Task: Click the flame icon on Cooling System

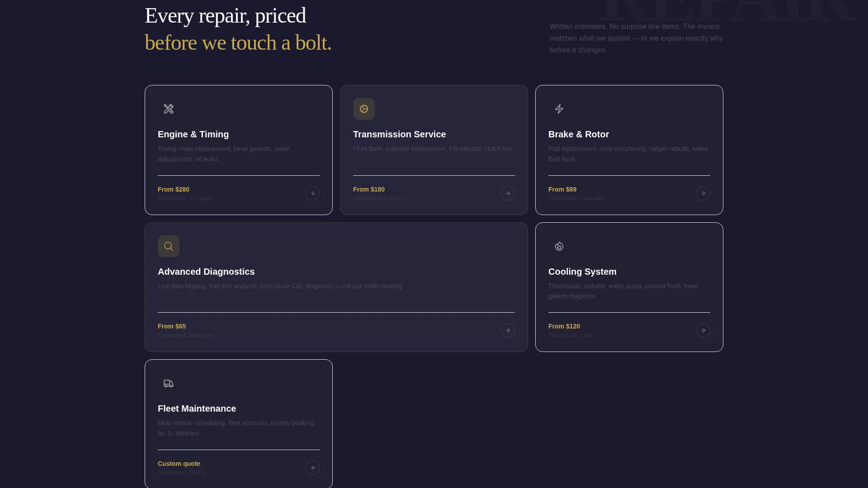Action: (559, 246)
